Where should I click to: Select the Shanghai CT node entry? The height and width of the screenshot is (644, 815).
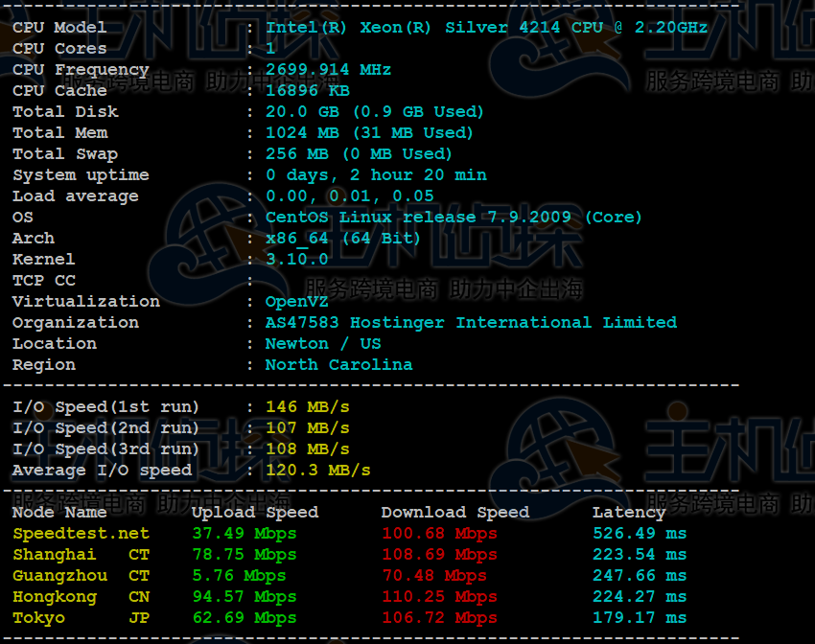pos(55,554)
